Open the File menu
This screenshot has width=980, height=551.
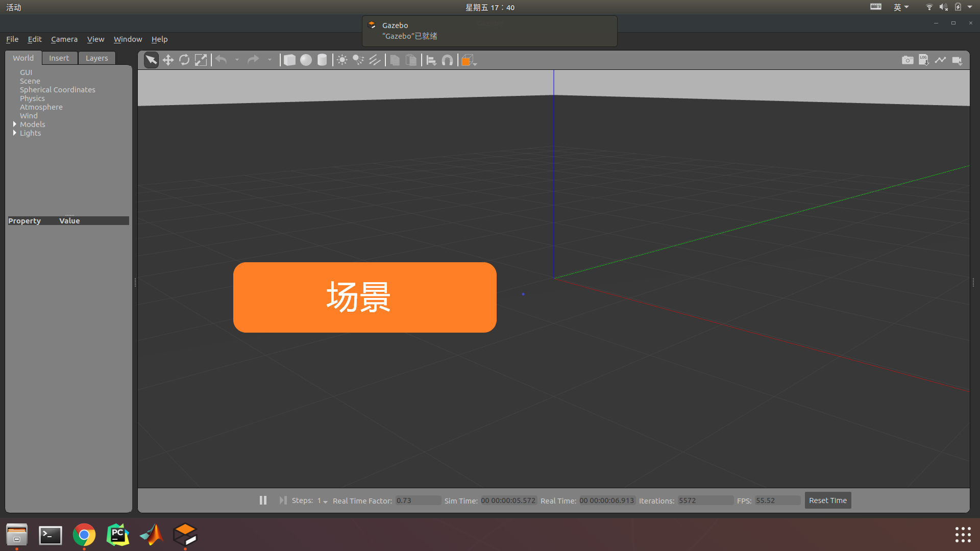coord(12,39)
